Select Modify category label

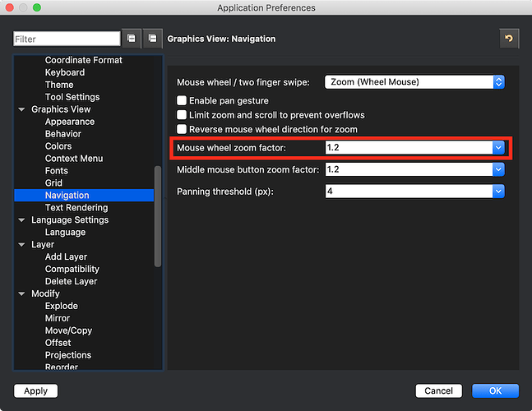pyautogui.click(x=45, y=293)
